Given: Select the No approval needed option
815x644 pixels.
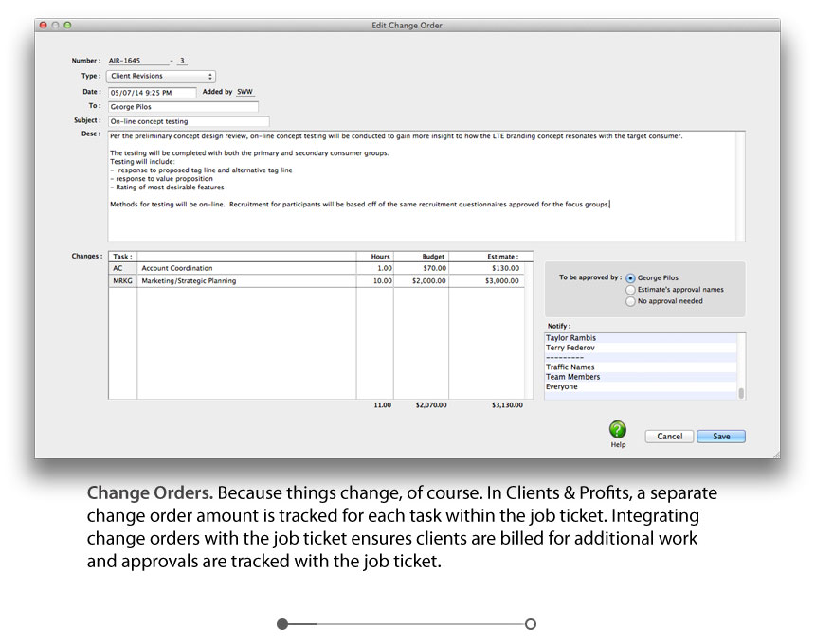Looking at the screenshot, I should 631,301.
